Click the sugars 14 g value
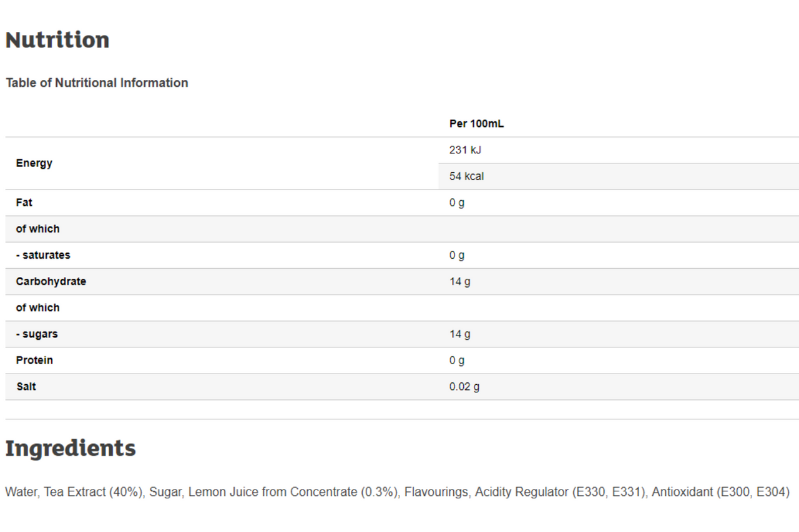Image resolution: width=799 pixels, height=532 pixels. (460, 334)
